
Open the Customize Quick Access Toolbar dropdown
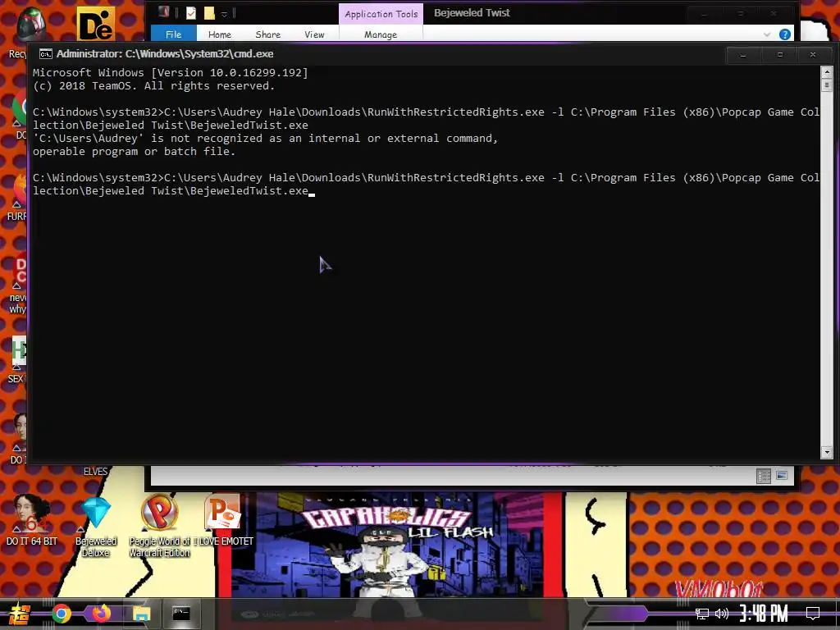tap(225, 14)
